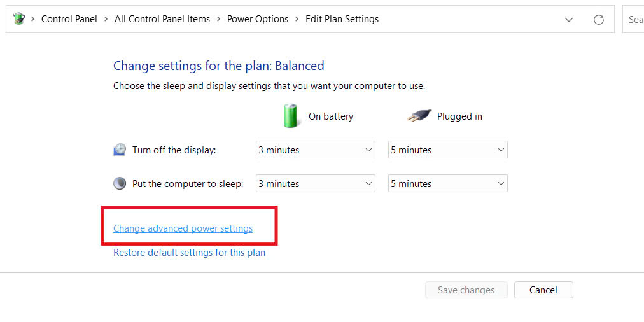Click the refresh button in address bar

tap(598, 20)
